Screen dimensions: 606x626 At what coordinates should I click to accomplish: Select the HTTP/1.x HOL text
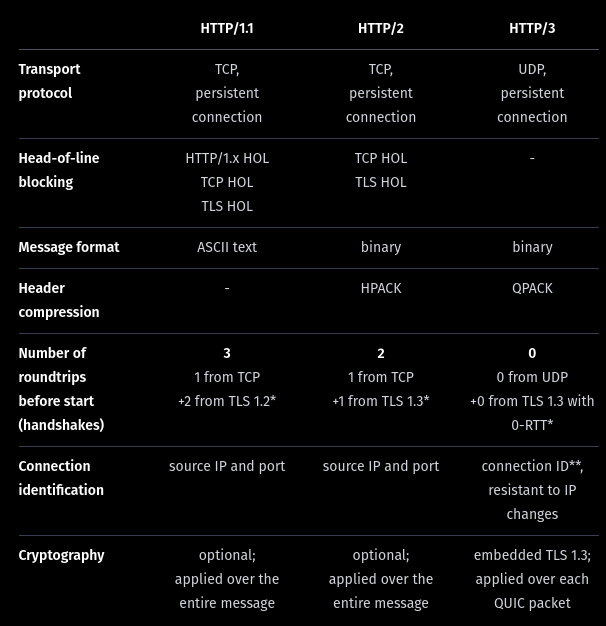click(227, 158)
